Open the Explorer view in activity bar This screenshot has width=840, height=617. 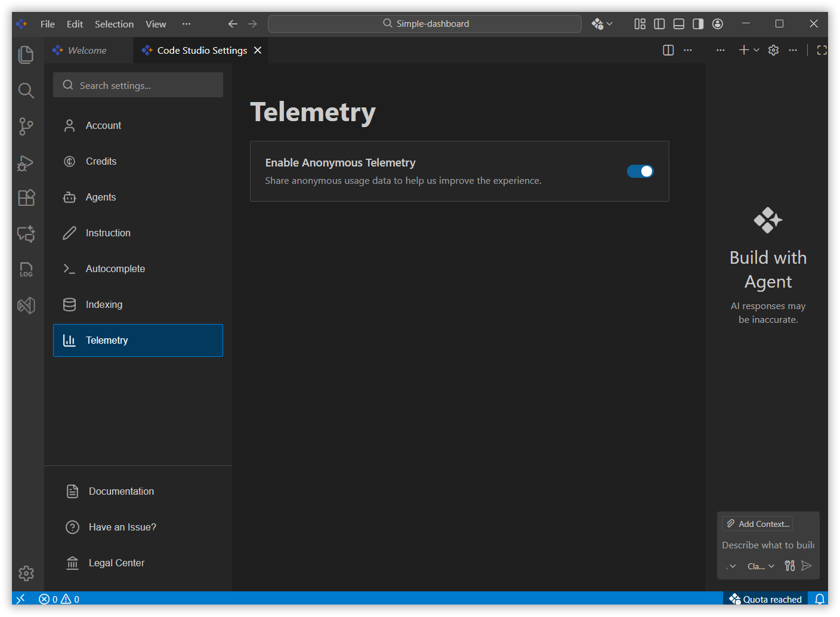click(x=26, y=55)
